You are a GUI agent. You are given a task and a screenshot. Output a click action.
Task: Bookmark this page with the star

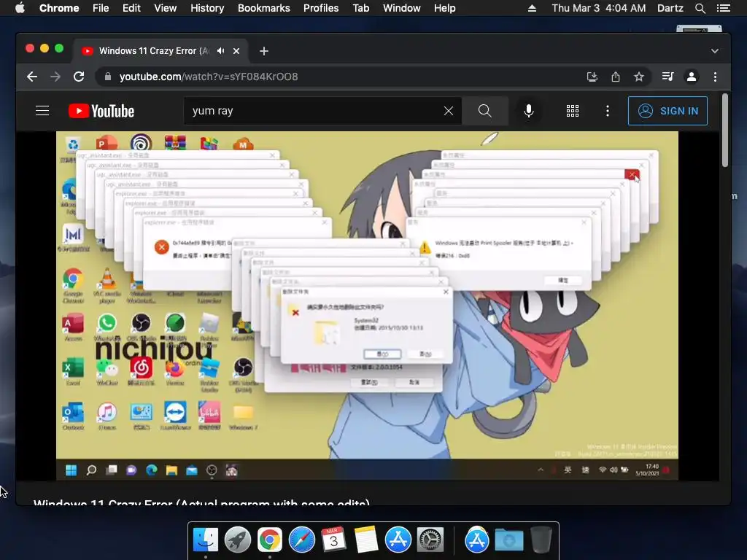click(x=639, y=77)
